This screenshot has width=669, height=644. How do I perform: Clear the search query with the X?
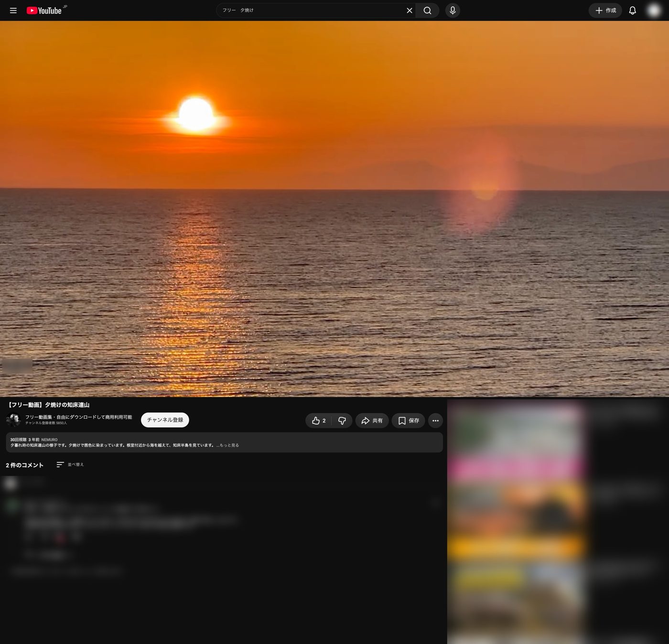(x=410, y=11)
